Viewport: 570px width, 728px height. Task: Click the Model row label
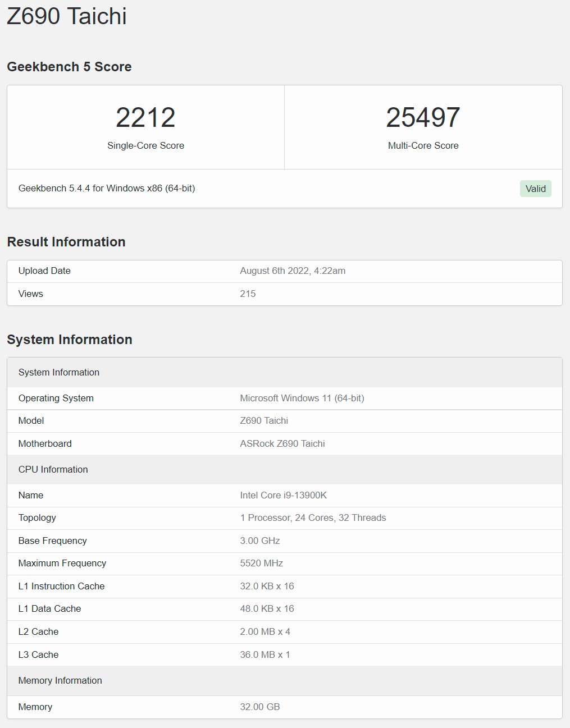[31, 420]
